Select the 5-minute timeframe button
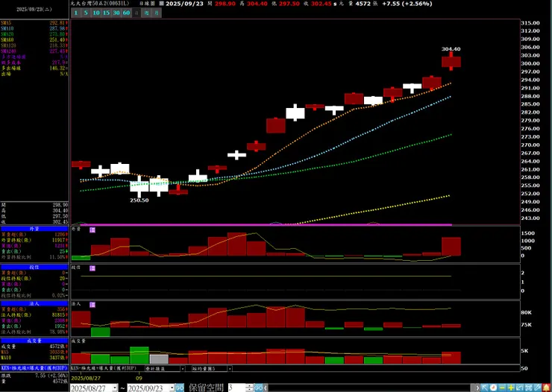Viewport: 552px width, 392px height. pyautogui.click(x=86, y=13)
